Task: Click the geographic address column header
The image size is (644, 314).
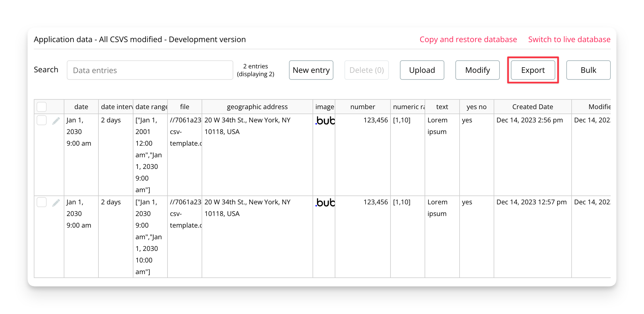Action: pos(257,106)
